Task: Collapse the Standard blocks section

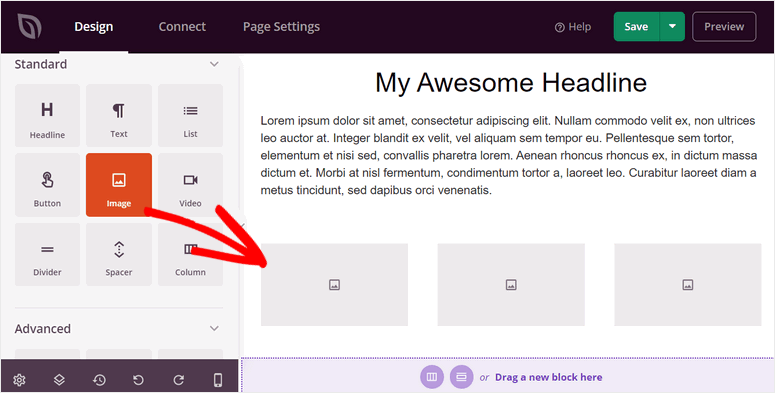Action: point(214,64)
